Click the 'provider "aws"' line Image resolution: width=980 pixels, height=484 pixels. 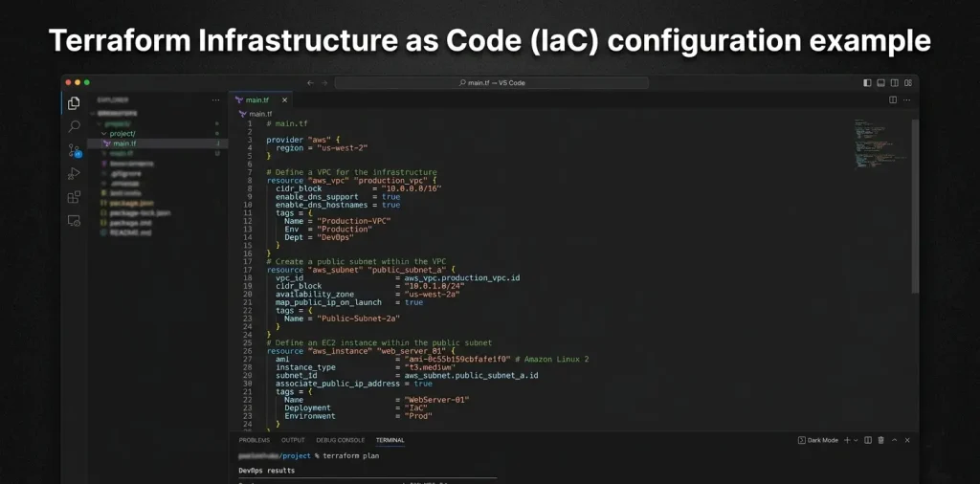point(303,140)
